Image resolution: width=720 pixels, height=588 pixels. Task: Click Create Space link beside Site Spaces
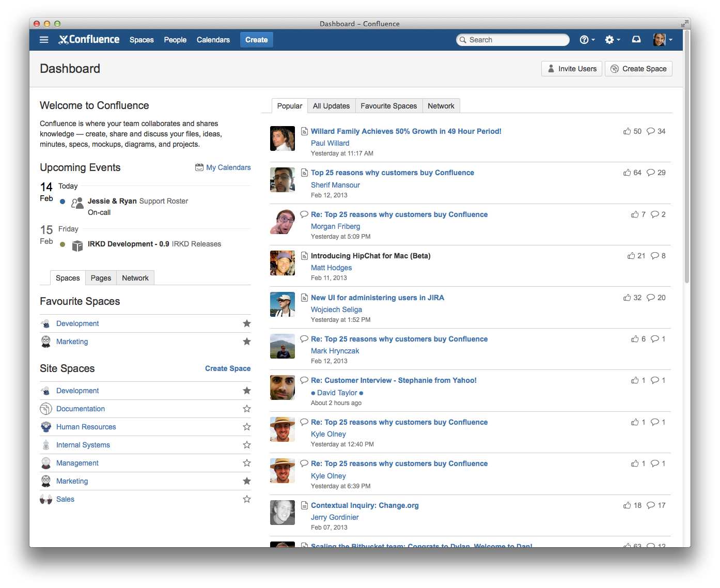pyautogui.click(x=228, y=368)
